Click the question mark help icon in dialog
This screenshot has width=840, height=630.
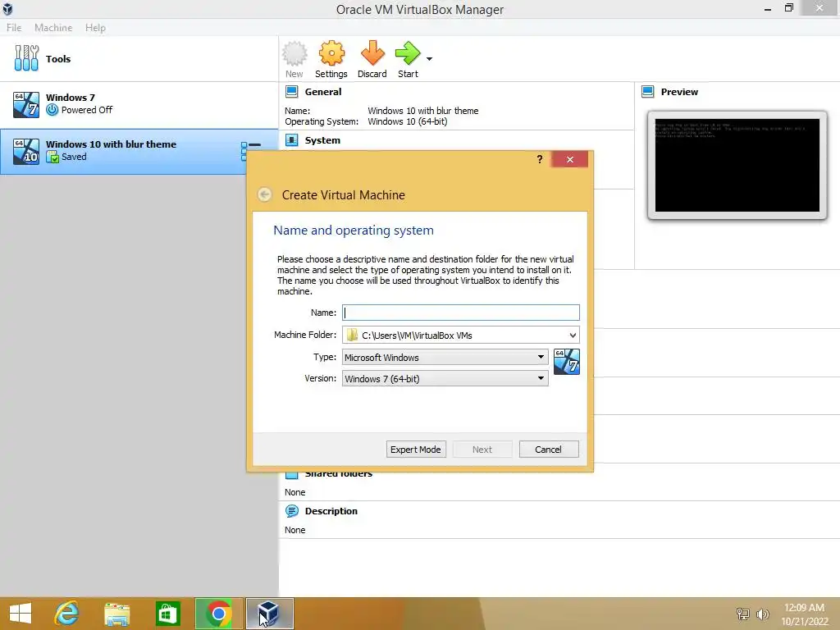tap(540, 159)
